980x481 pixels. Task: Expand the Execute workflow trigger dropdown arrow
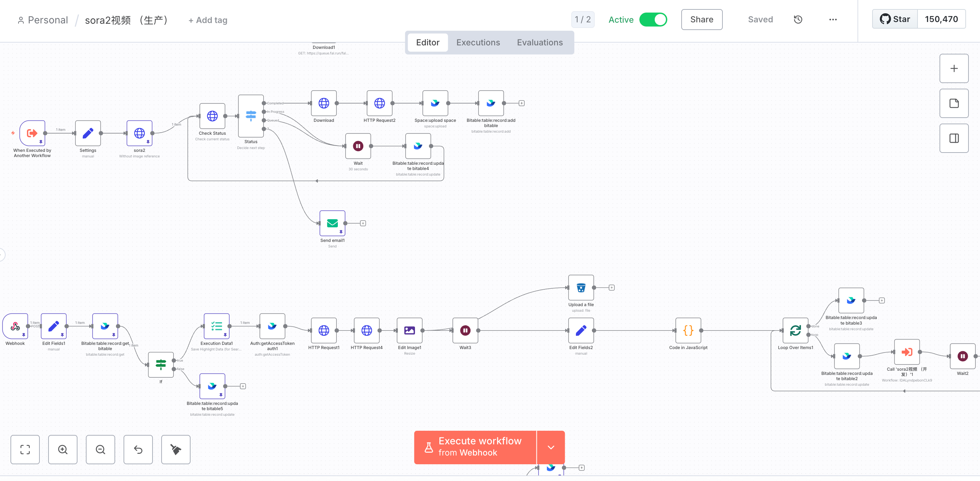click(x=550, y=447)
